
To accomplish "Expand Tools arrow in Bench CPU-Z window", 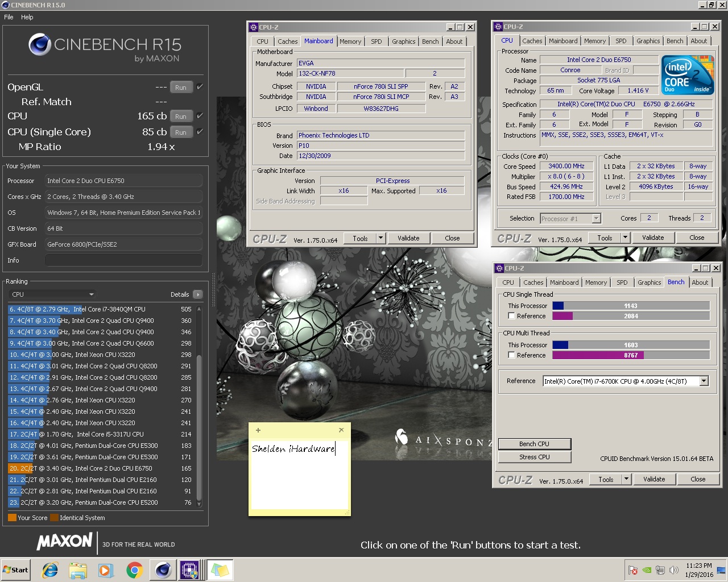I will (x=627, y=479).
